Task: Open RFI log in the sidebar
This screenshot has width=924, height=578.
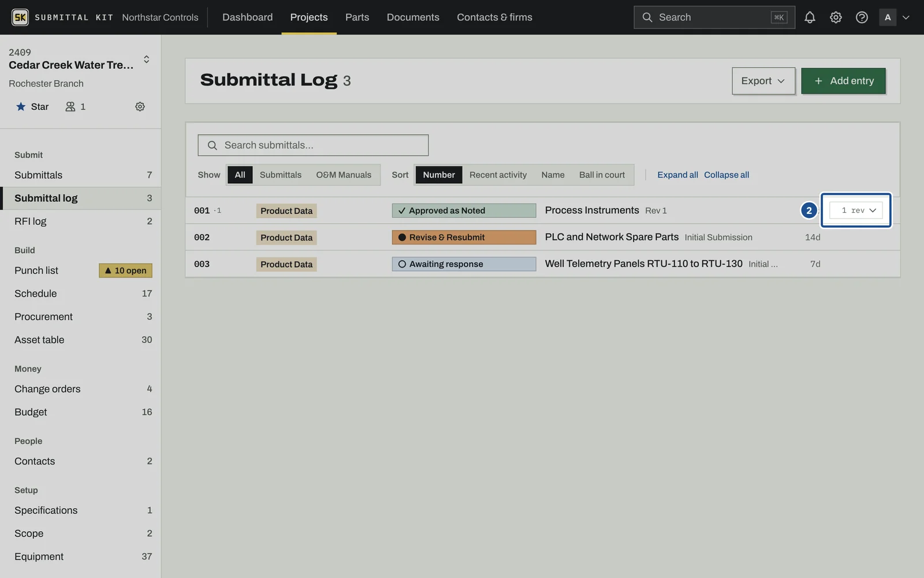Action: click(x=81, y=221)
